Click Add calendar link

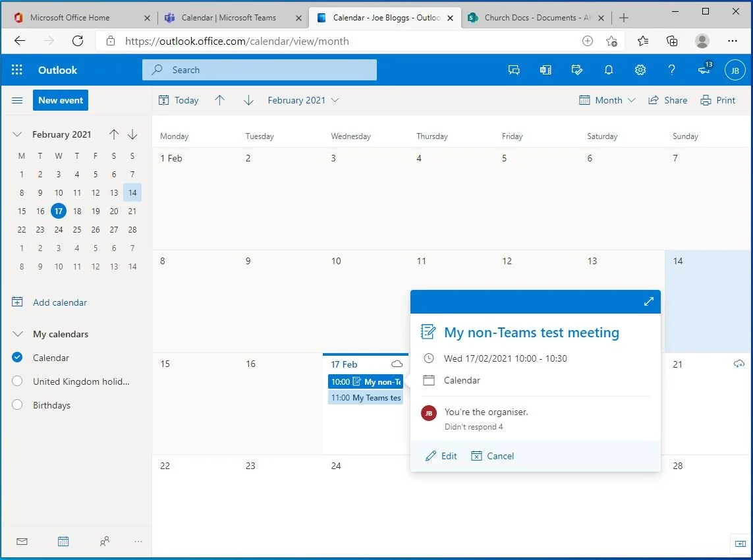click(49, 302)
